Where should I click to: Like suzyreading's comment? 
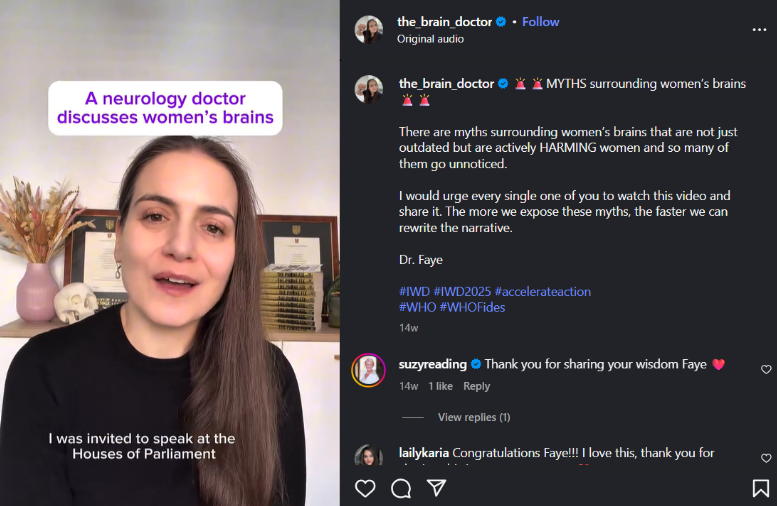pos(766,369)
